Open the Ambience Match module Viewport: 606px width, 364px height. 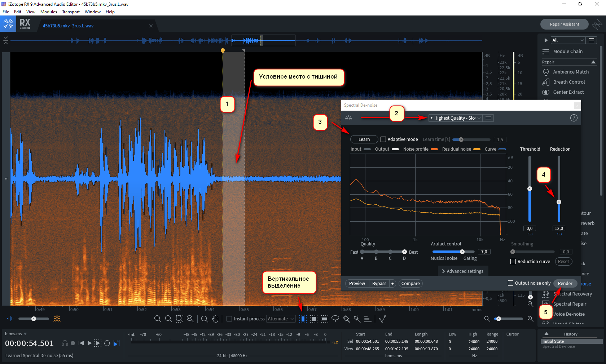point(571,72)
